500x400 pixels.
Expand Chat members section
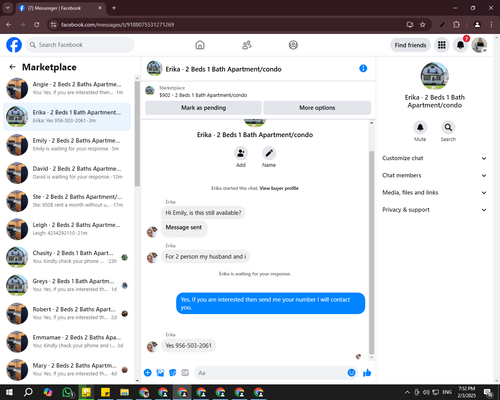pyautogui.click(x=434, y=175)
